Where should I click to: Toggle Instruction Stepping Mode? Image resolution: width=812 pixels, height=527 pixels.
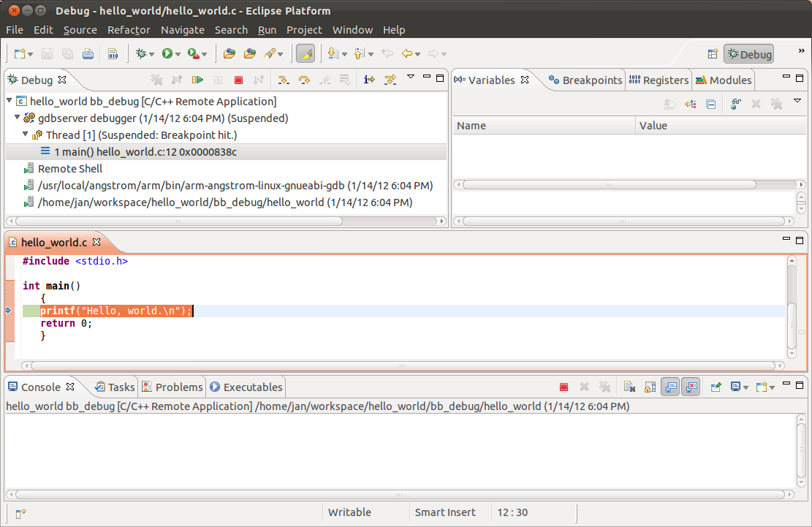point(368,80)
